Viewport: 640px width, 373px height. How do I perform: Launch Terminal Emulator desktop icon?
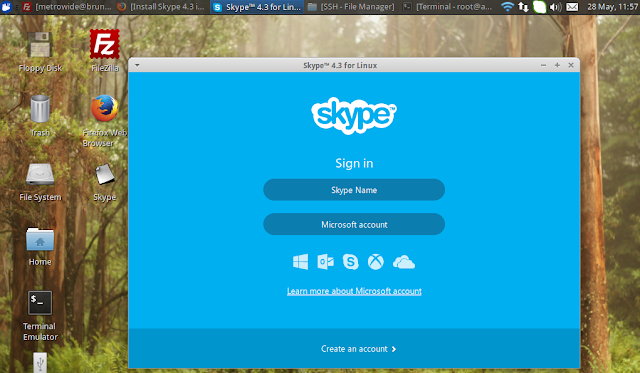(40, 303)
